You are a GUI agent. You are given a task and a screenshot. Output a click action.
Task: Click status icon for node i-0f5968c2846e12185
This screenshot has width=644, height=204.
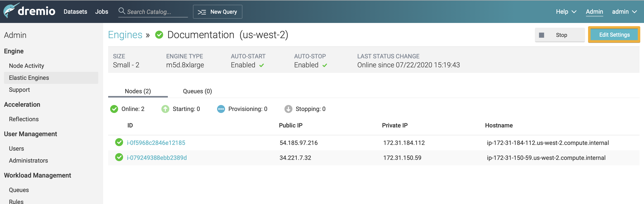pos(119,142)
